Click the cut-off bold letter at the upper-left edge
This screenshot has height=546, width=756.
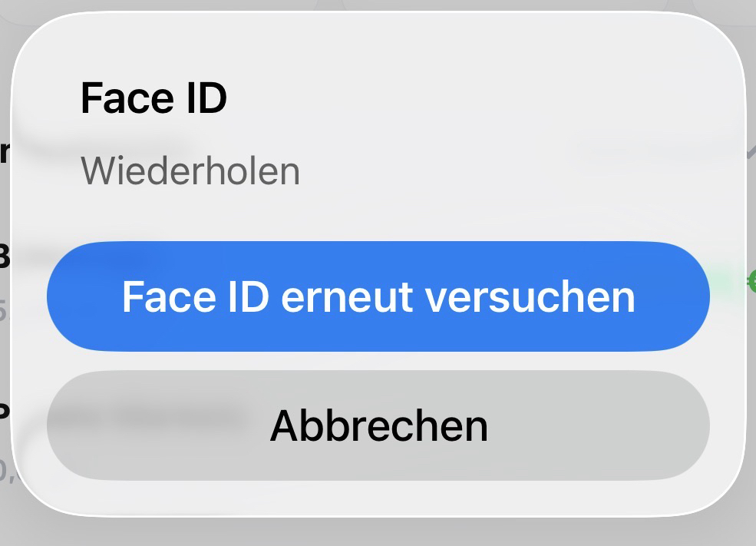4,151
